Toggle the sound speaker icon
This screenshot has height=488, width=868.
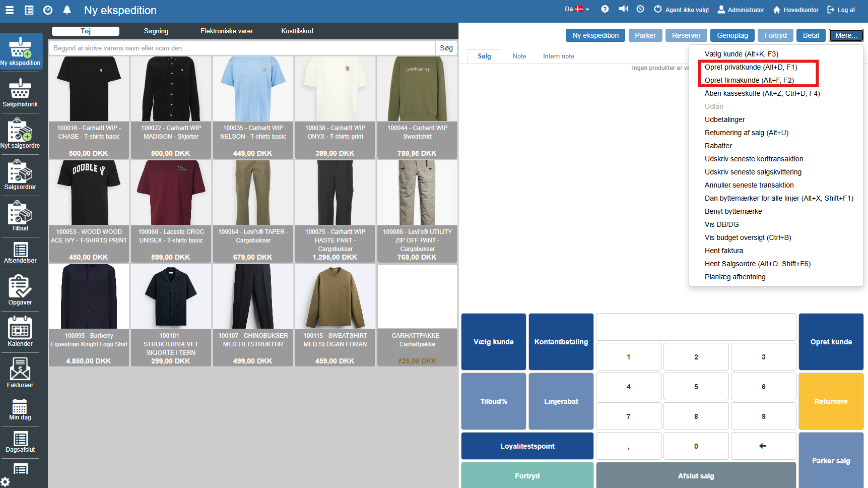(x=623, y=9)
